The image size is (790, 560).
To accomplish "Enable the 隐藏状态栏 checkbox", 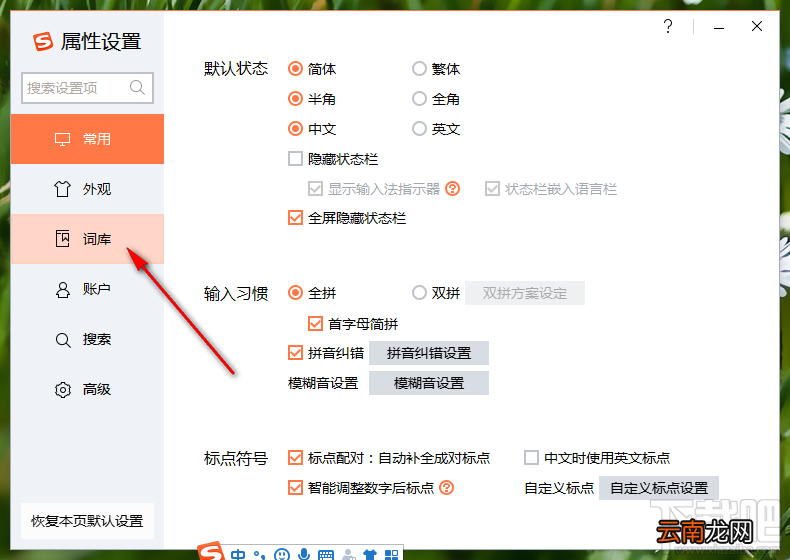I will point(295,159).
